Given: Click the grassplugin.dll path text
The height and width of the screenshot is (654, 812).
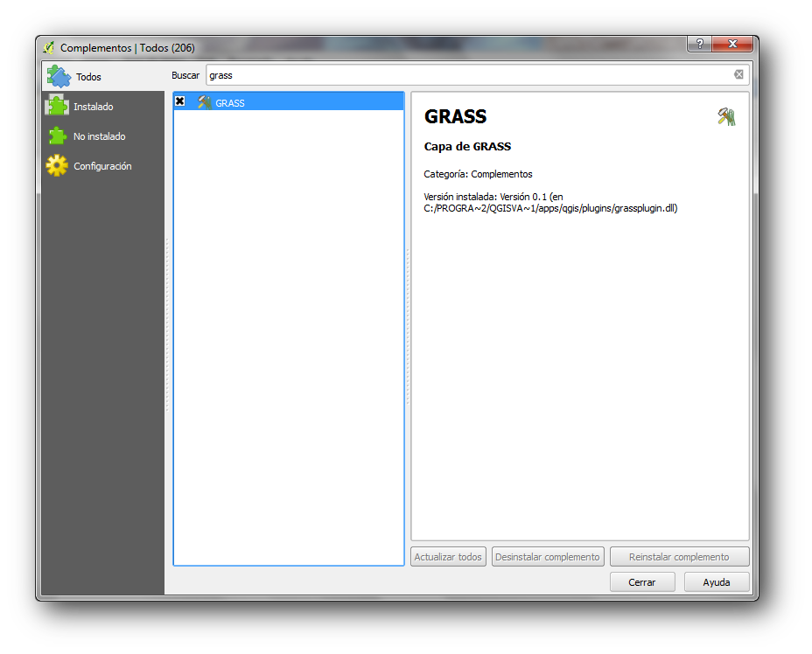Looking at the screenshot, I should tap(550, 208).
